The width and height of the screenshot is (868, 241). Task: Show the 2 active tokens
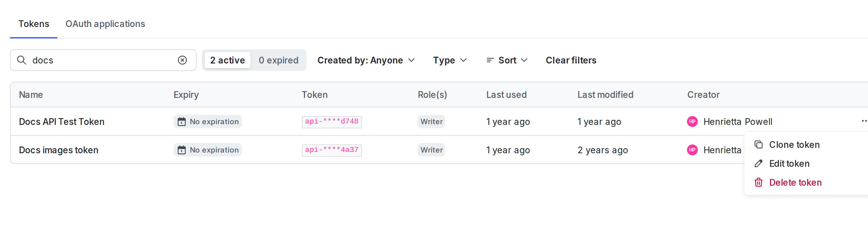(227, 60)
